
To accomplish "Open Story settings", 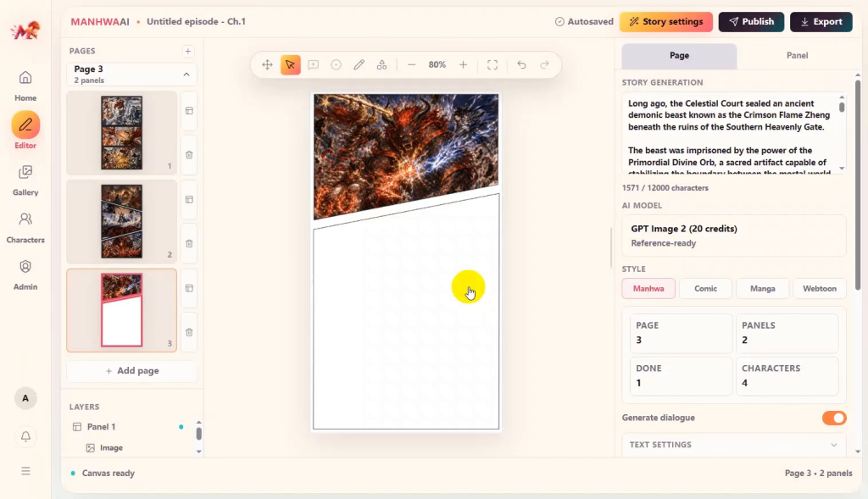I will click(x=666, y=21).
